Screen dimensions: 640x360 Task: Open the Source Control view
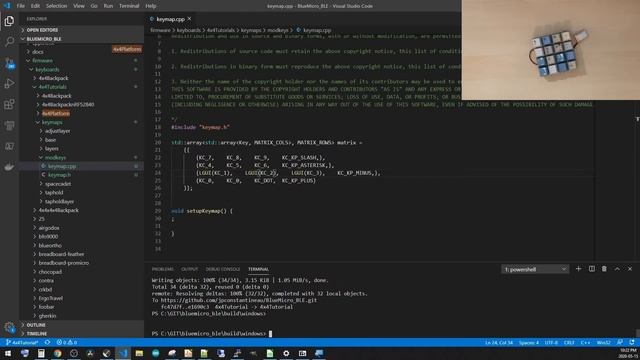click(9, 63)
